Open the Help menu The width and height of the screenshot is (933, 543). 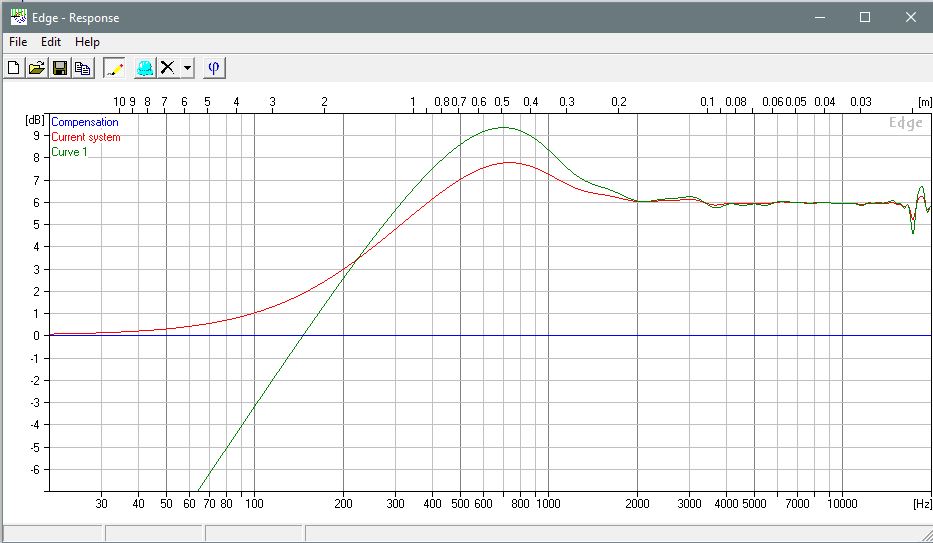[x=87, y=42]
